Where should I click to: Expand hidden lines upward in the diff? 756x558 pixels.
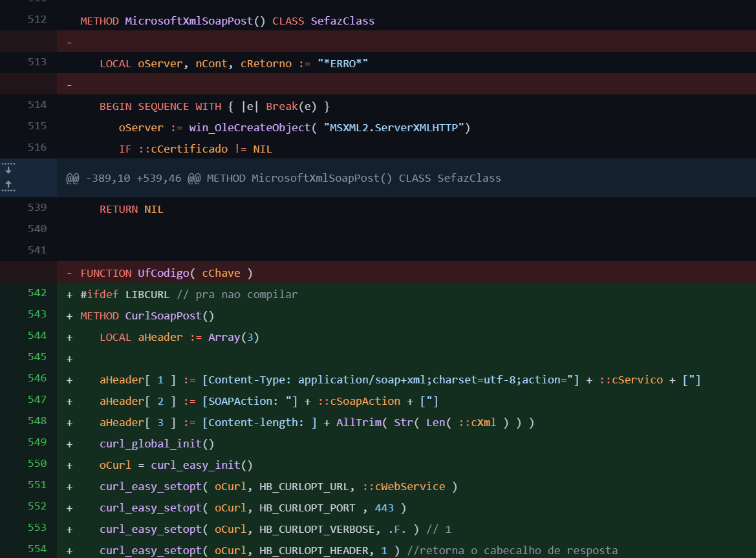click(x=8, y=186)
